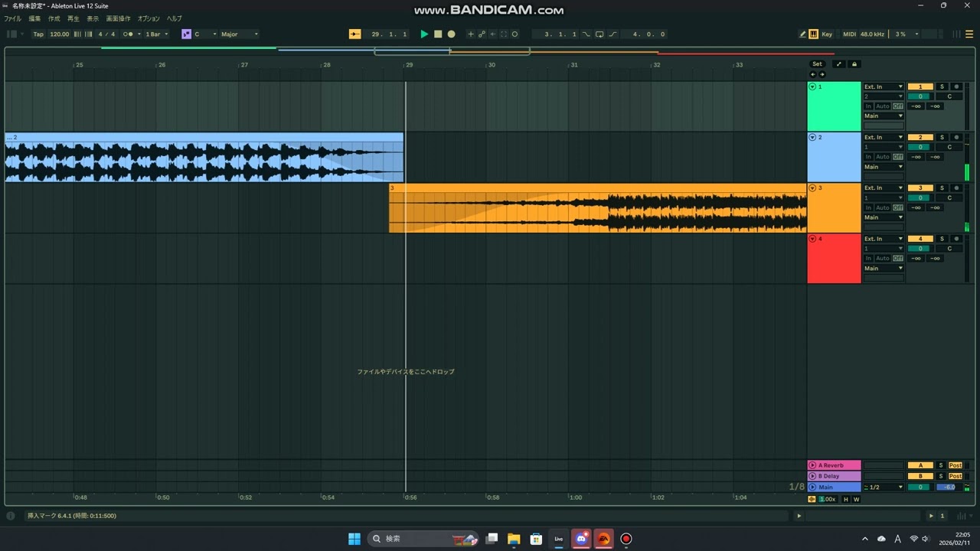Screen dimensions: 980x551
Task: Open the 作成 menu
Action: pos(54,18)
